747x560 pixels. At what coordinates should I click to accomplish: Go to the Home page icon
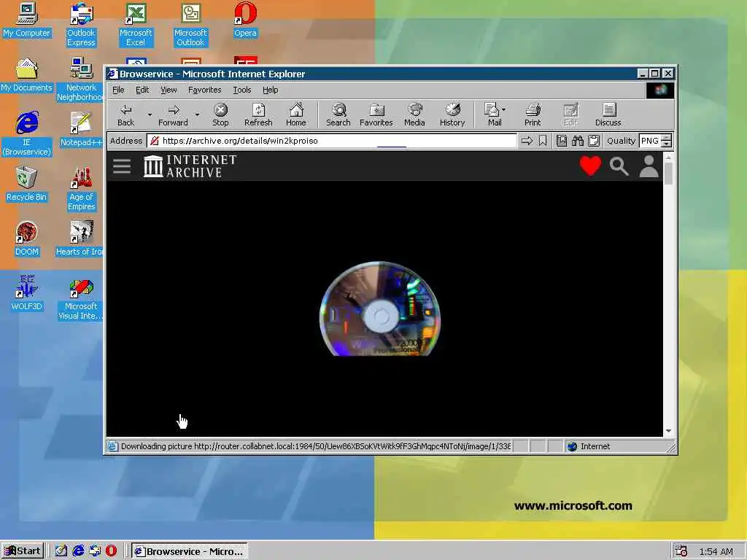click(296, 114)
